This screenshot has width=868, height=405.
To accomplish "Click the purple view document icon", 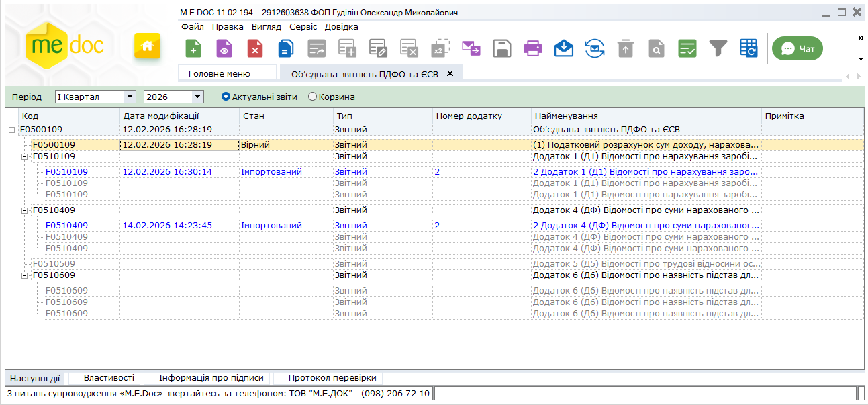I will [224, 48].
